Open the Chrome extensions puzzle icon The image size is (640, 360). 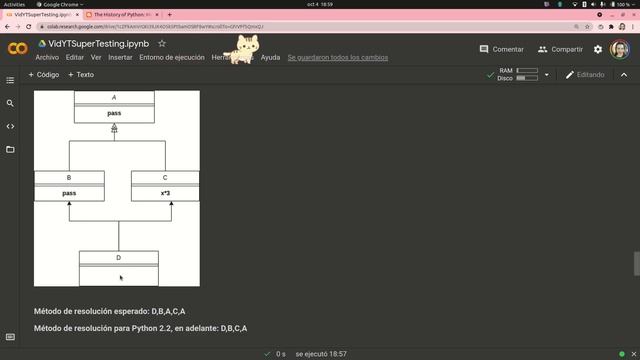click(x=611, y=27)
